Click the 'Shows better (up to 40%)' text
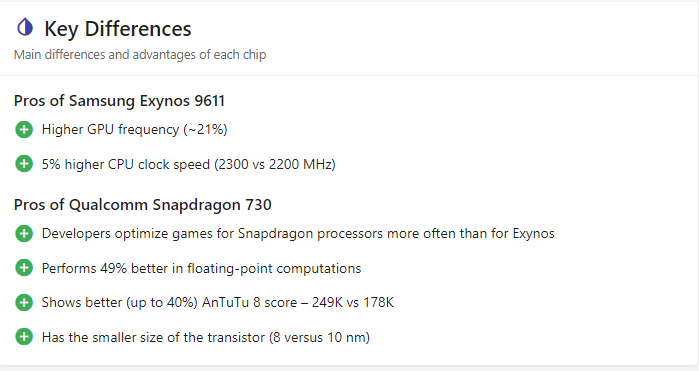 point(119,302)
